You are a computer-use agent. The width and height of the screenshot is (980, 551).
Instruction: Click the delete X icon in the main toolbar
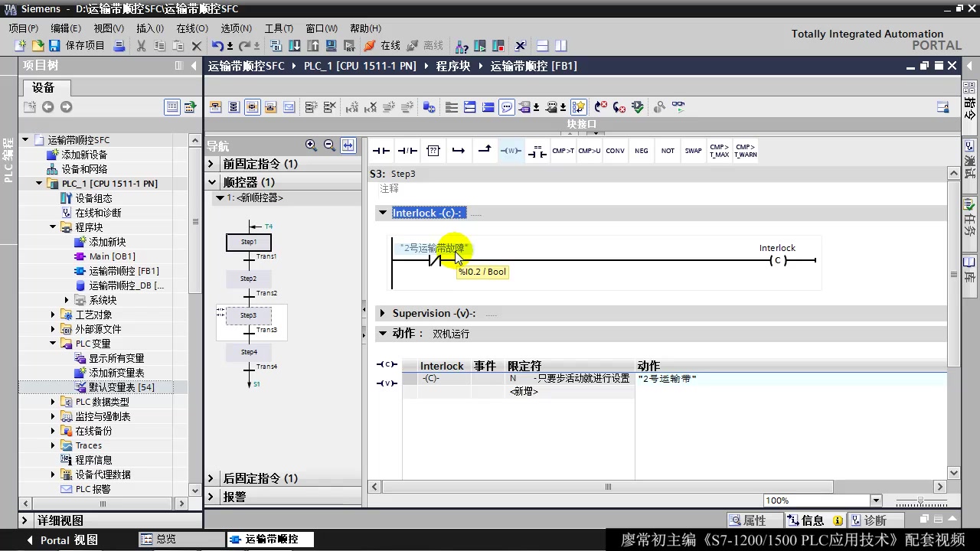[x=197, y=46]
